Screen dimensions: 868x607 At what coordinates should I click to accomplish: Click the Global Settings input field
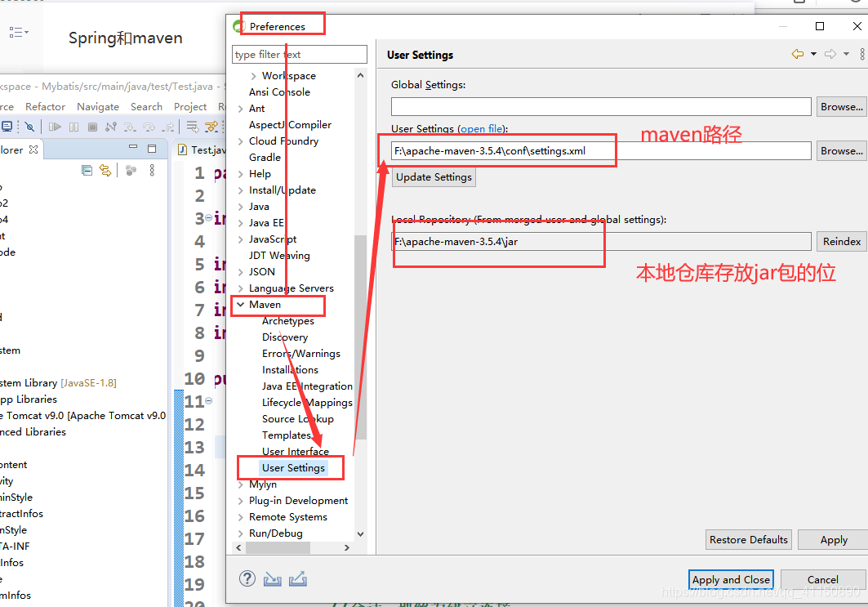pyautogui.click(x=601, y=107)
